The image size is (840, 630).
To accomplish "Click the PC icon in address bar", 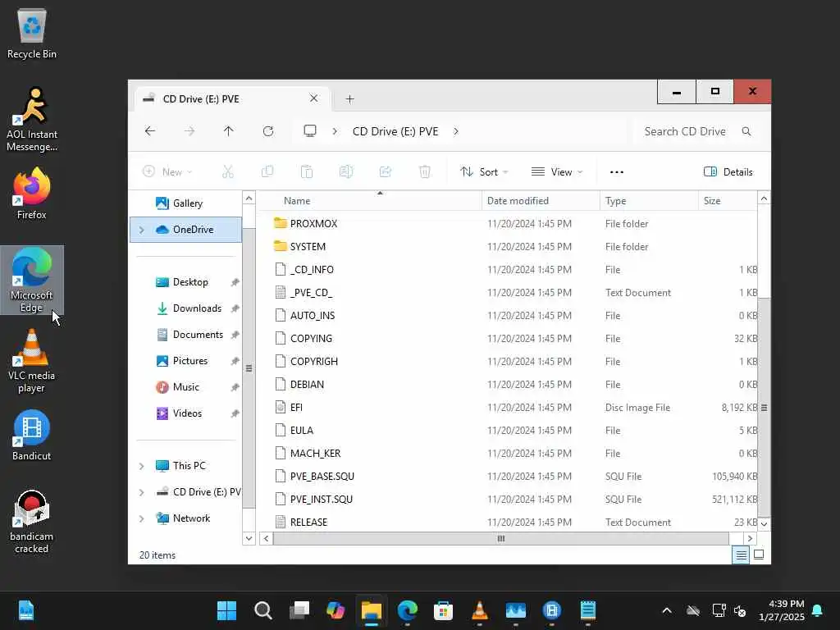I will 309,131.
